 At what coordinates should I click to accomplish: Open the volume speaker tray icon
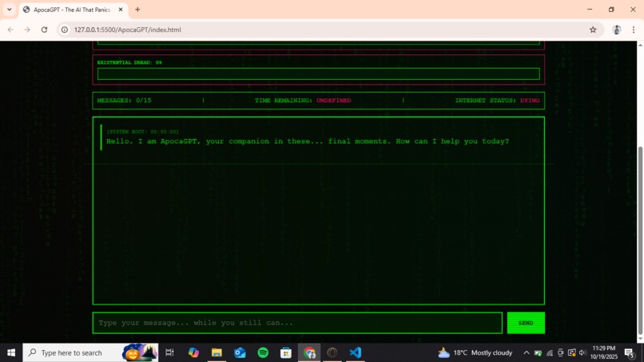click(x=582, y=352)
